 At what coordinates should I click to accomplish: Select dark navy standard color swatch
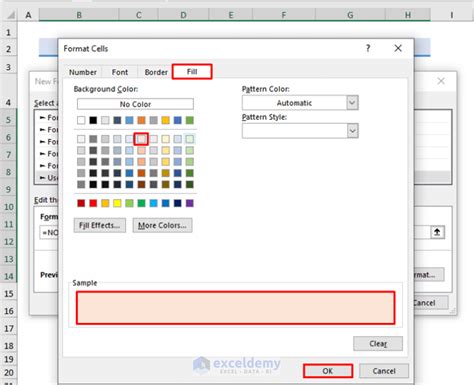tap(178, 203)
